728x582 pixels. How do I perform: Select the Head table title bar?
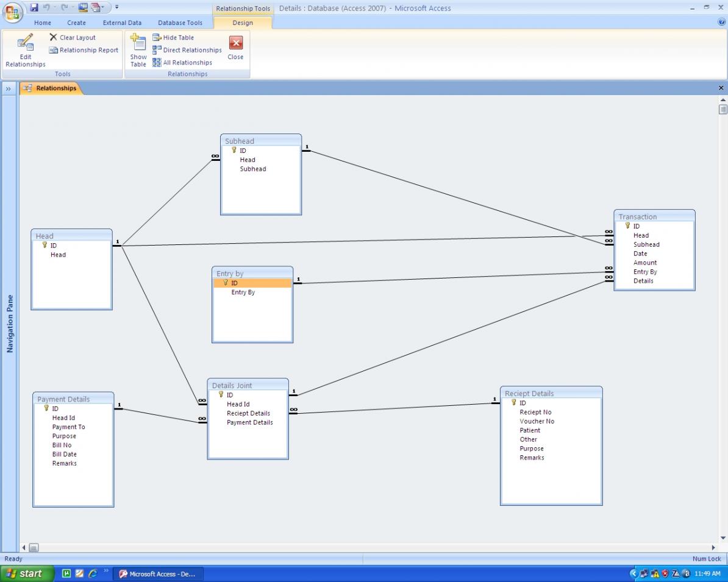coord(71,236)
